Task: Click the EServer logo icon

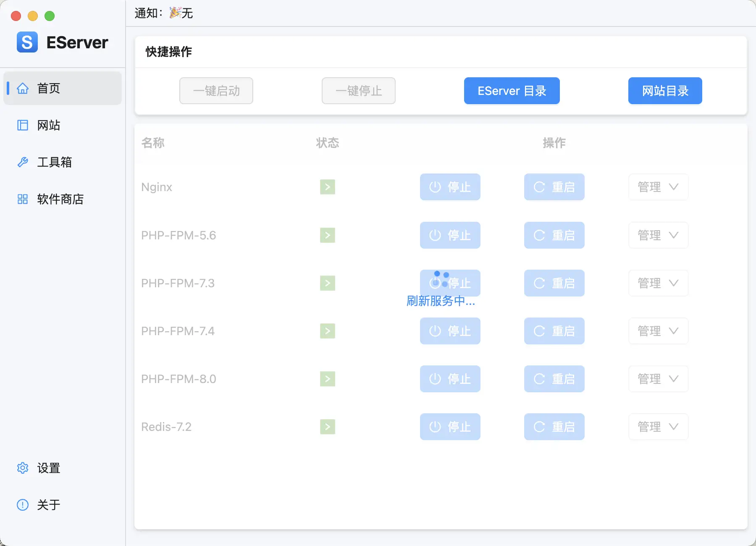Action: (x=27, y=42)
